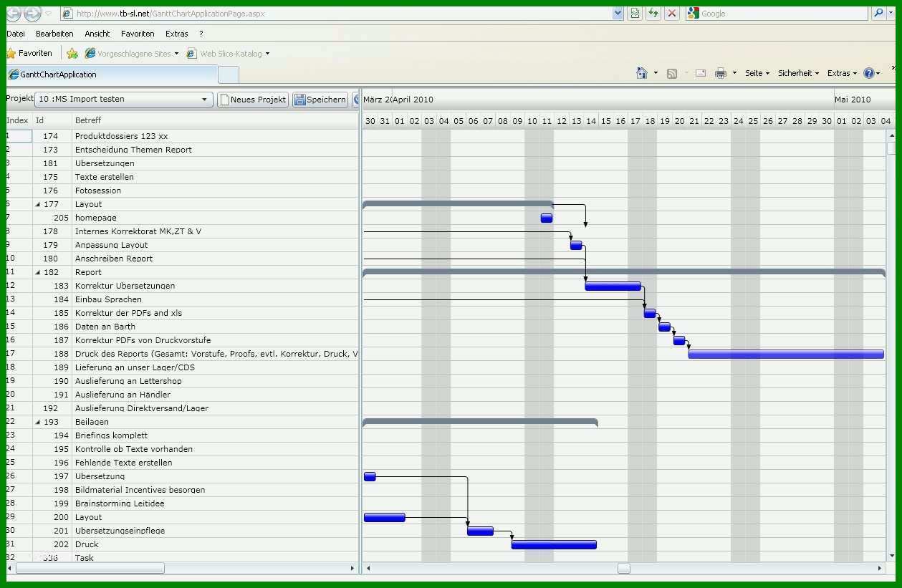Click the Gantt vertical scrollbar up arrow
Viewport: 902px width, 588px height.
(x=891, y=135)
